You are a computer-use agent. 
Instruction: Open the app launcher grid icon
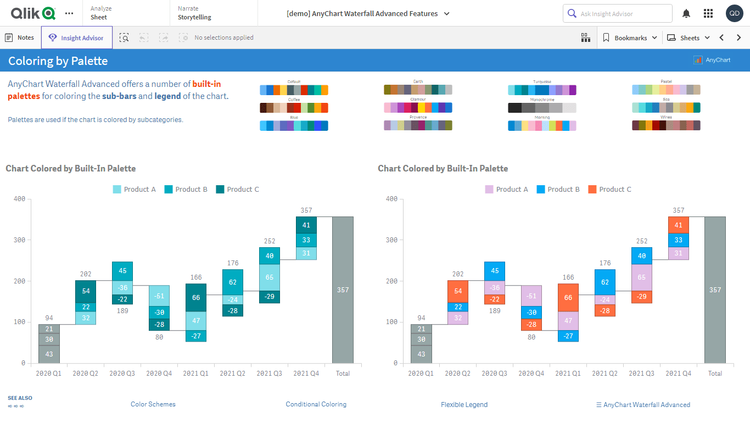point(709,14)
